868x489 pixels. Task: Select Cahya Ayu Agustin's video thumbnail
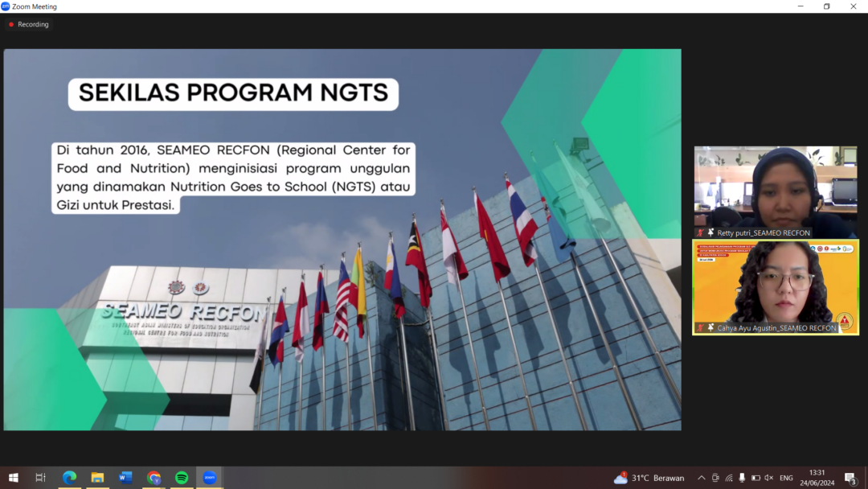pyautogui.click(x=776, y=287)
